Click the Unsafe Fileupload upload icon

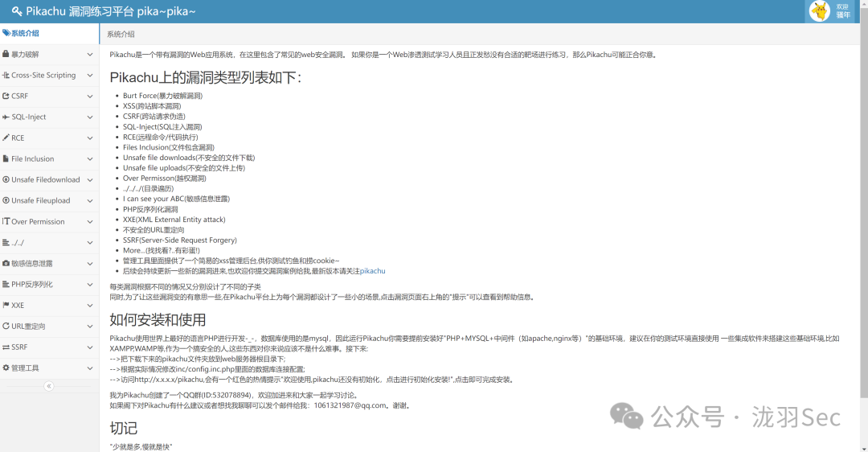coord(6,200)
